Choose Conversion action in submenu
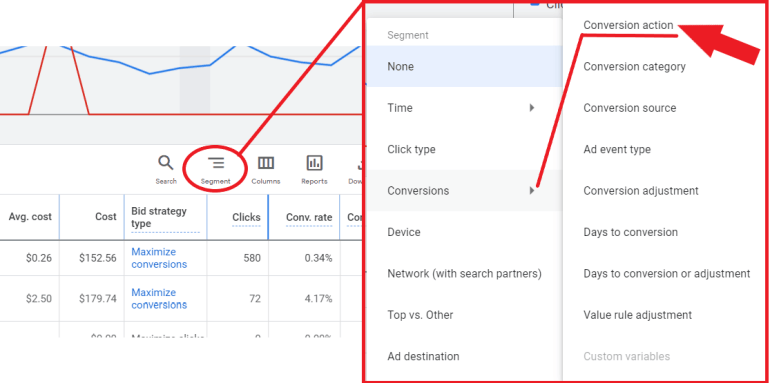Image resolution: width=770 pixels, height=383 pixels. 628,25
